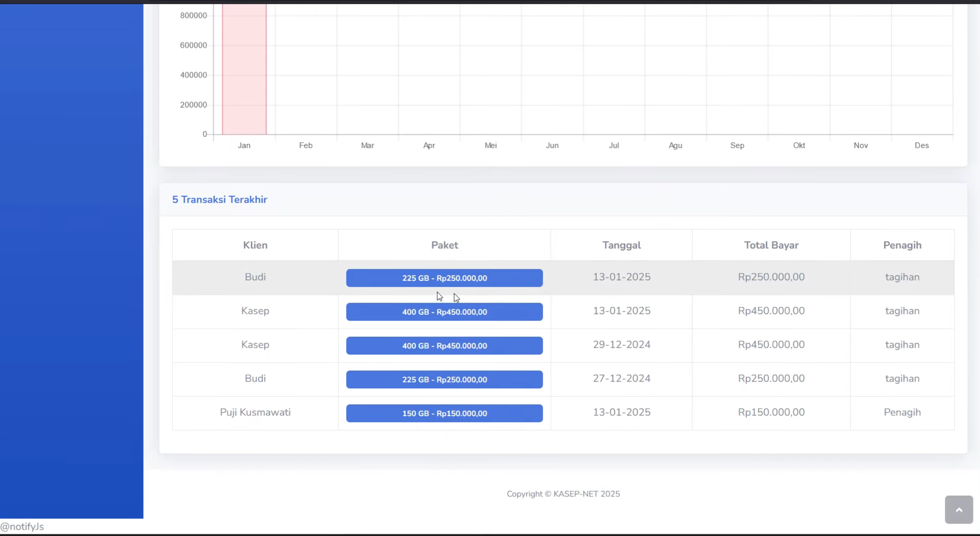Click the Rp150.000,00 total amount cell
This screenshot has height=536, width=980.
pyautogui.click(x=771, y=412)
